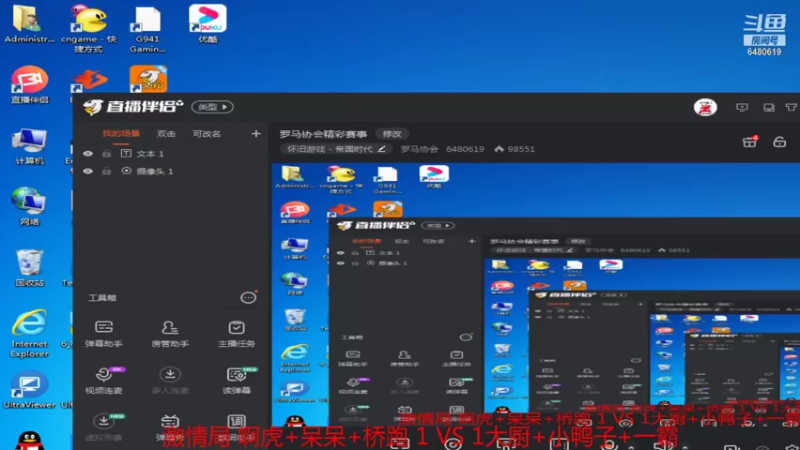Select the 回收站 recycle bin on the desktop
This screenshot has width=800, height=450.
[x=30, y=268]
